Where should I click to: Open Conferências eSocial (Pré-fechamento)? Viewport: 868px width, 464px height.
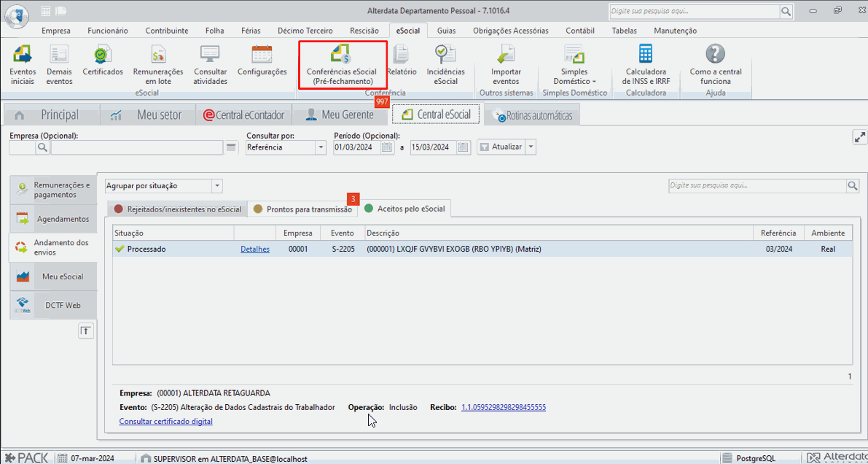[342, 66]
